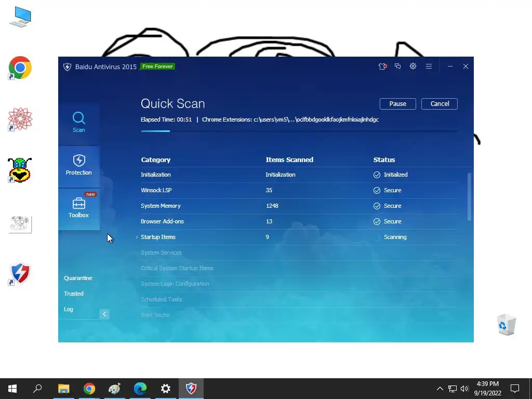Open taskbar search
This screenshot has height=399, width=532.
37,389
